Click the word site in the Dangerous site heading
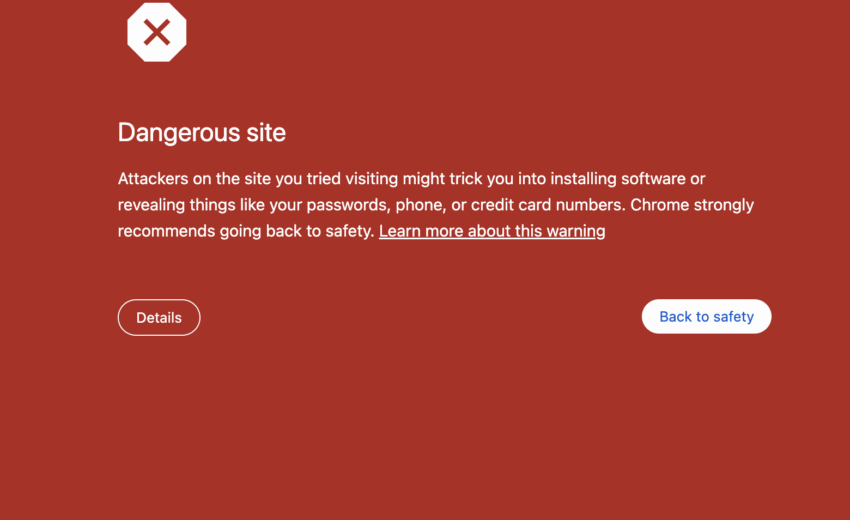The image size is (850, 520). coord(266,132)
